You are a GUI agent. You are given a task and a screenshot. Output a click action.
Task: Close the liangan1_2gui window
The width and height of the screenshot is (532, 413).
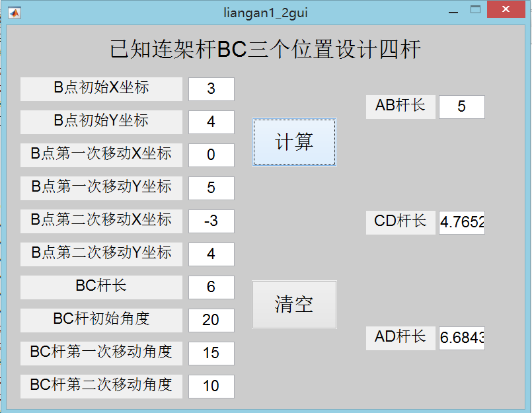[x=506, y=9]
